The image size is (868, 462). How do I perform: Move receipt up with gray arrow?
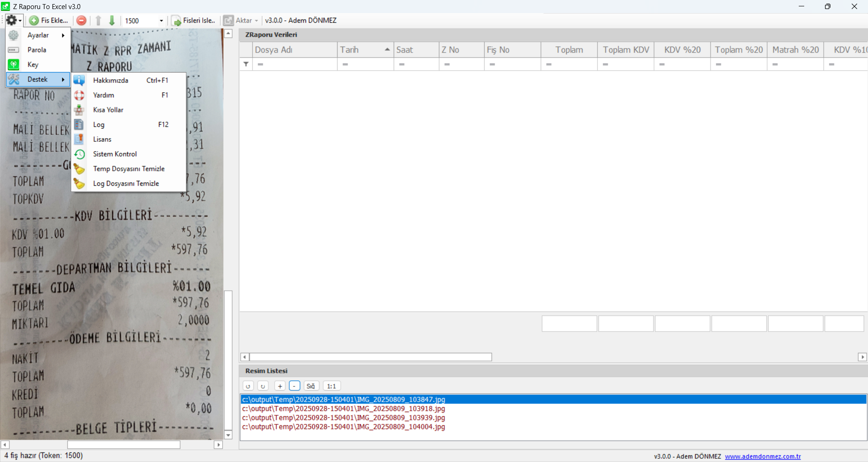point(98,20)
